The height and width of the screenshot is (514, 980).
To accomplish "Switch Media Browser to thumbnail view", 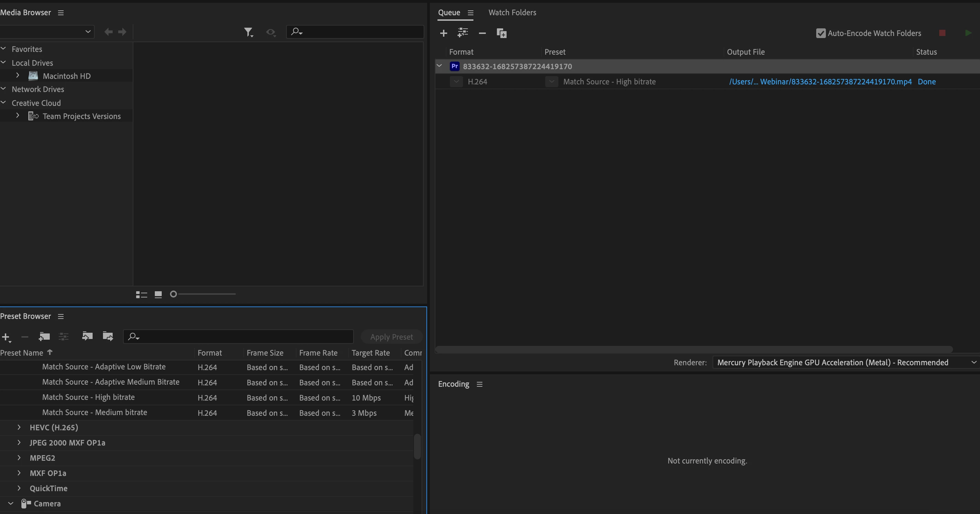I will pyautogui.click(x=158, y=294).
